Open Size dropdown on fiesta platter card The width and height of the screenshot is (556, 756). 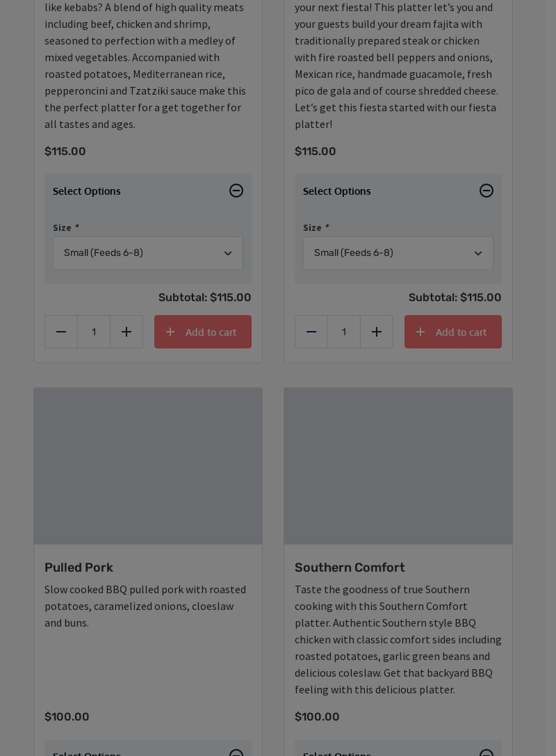(398, 253)
